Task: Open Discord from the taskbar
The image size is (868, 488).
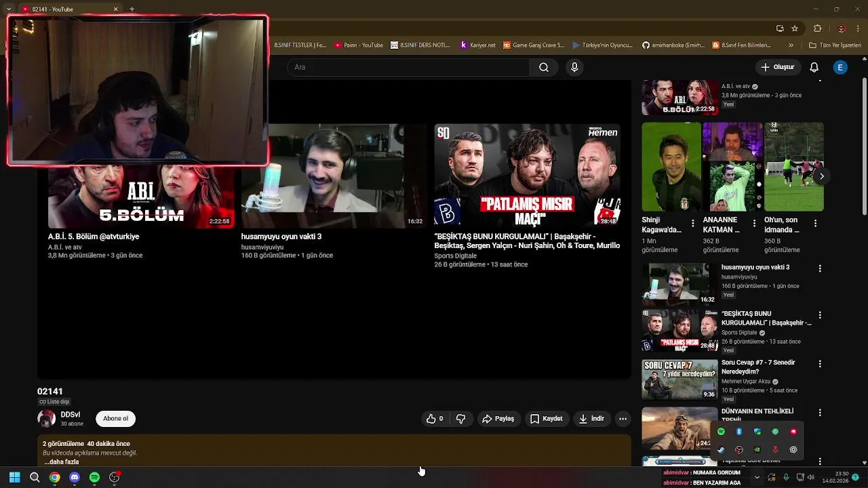Action: (75, 477)
